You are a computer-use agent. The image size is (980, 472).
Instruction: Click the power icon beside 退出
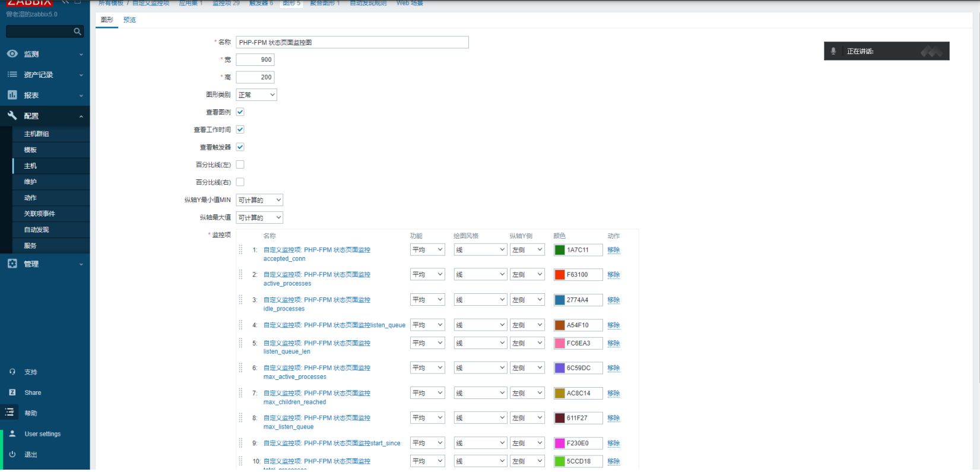coord(12,454)
